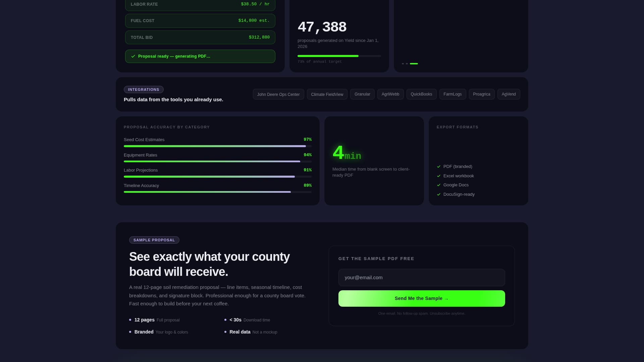Click the LABOR RATE row
644x362 pixels.
[x=200, y=4]
